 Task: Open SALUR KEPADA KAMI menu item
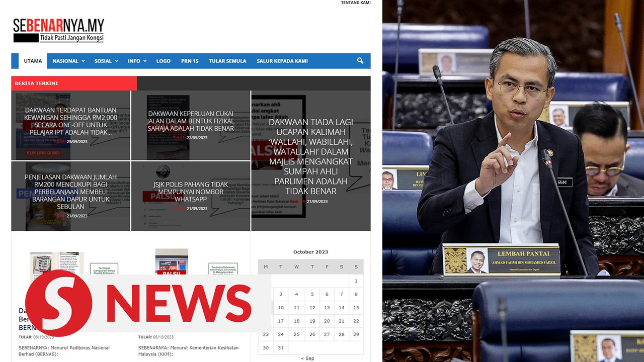coord(282,61)
